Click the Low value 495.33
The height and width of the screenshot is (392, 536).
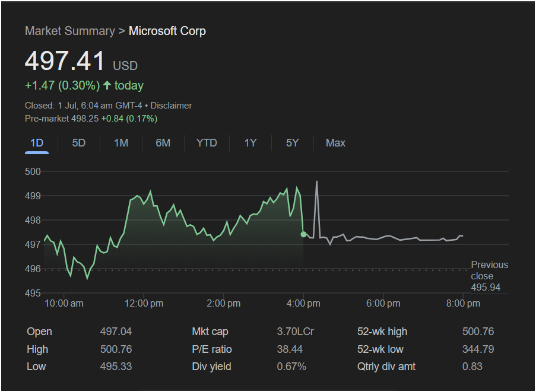[x=116, y=366]
